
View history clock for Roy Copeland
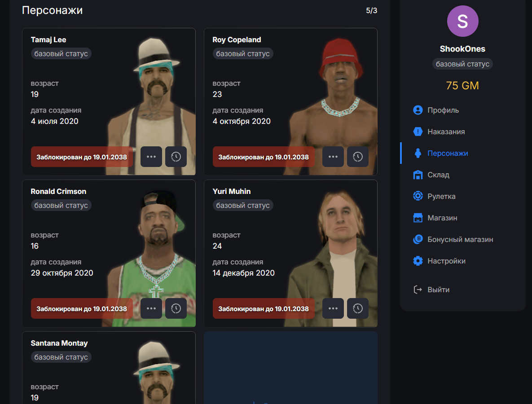click(358, 157)
